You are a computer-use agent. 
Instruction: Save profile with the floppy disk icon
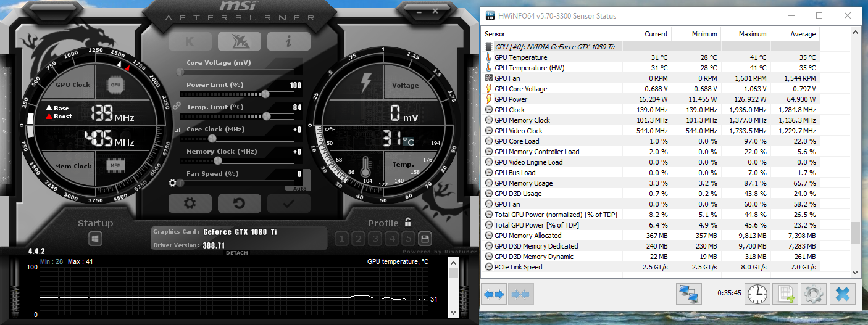pos(425,239)
